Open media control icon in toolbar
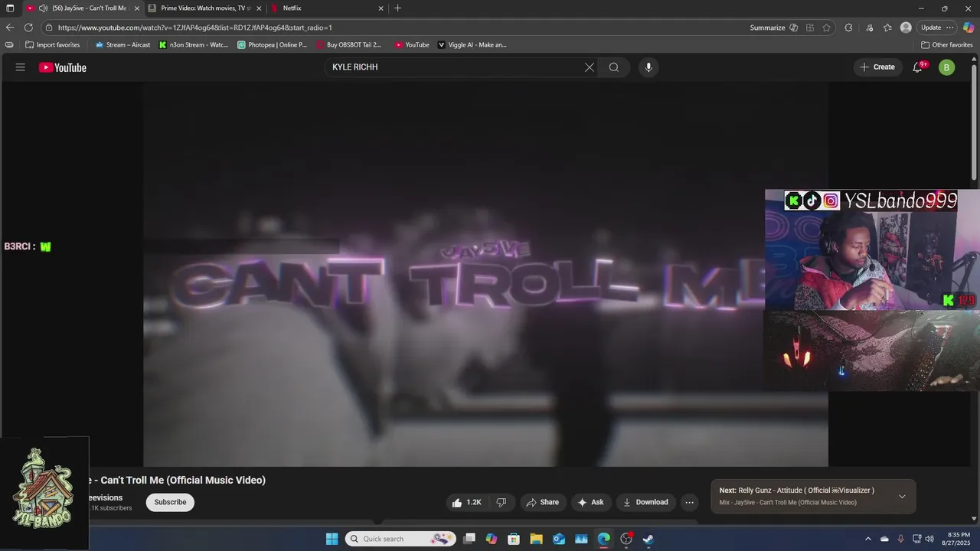 870,28
